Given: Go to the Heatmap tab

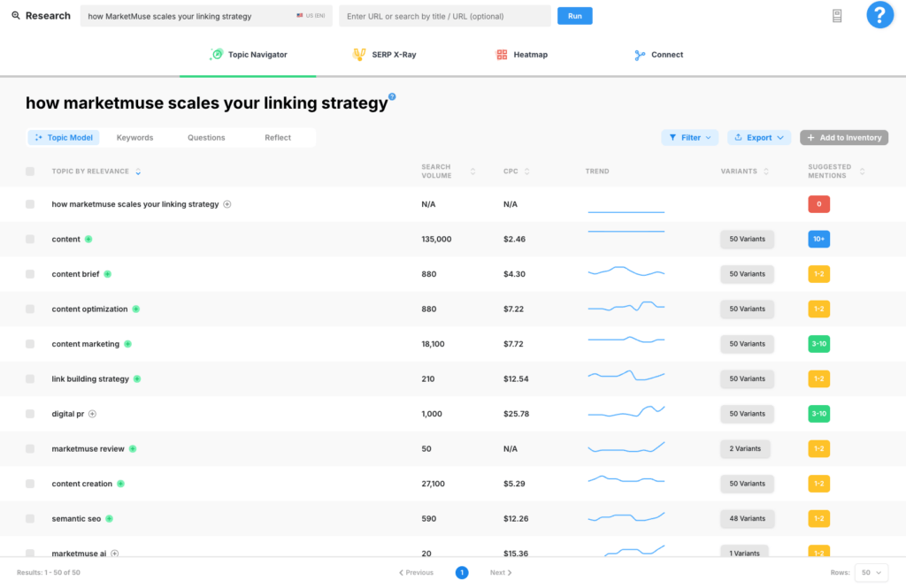Looking at the screenshot, I should click(x=522, y=54).
